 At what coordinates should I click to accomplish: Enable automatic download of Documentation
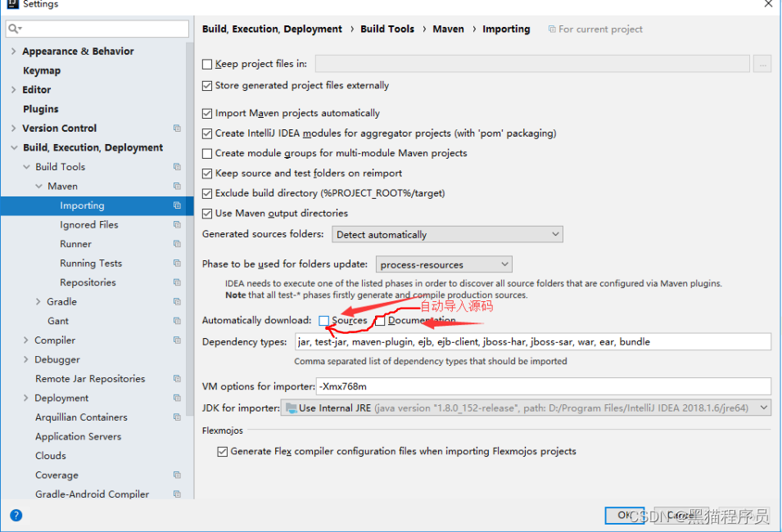click(380, 321)
